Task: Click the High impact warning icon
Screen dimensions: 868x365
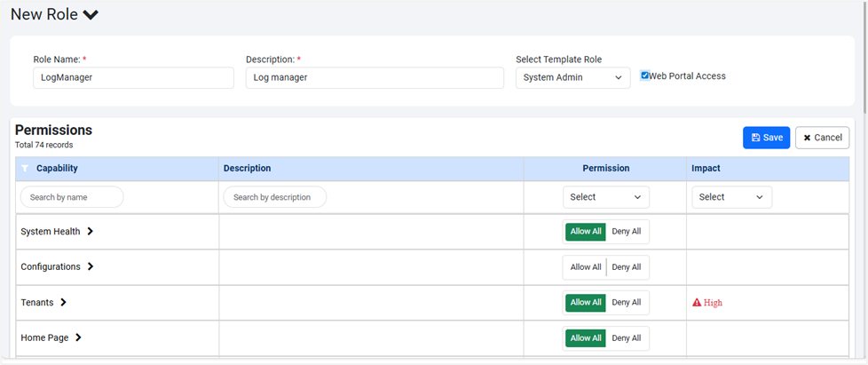Action: (x=697, y=303)
